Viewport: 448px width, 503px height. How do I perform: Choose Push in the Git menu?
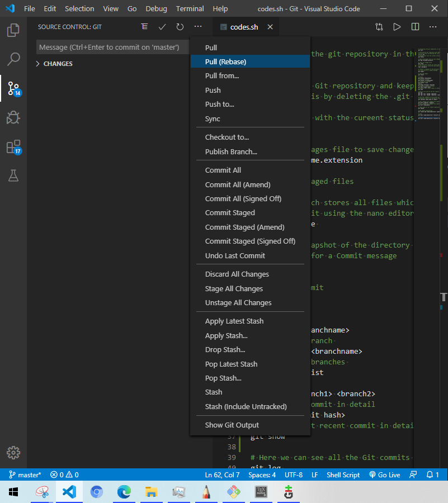251,90
